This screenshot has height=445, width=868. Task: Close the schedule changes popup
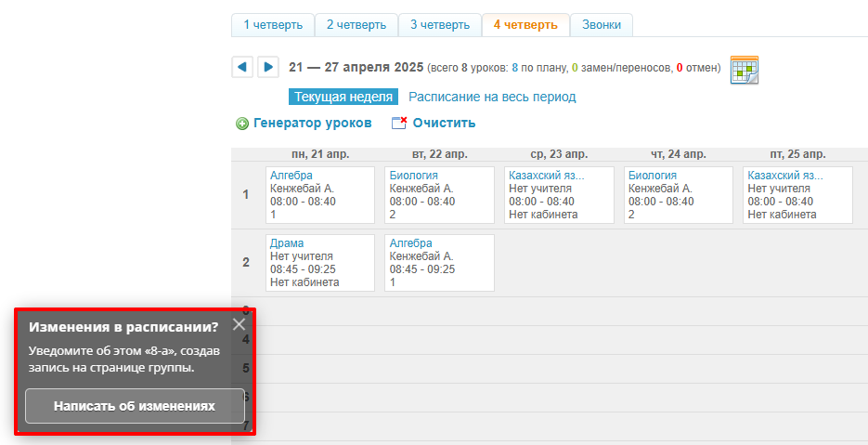[x=239, y=324]
